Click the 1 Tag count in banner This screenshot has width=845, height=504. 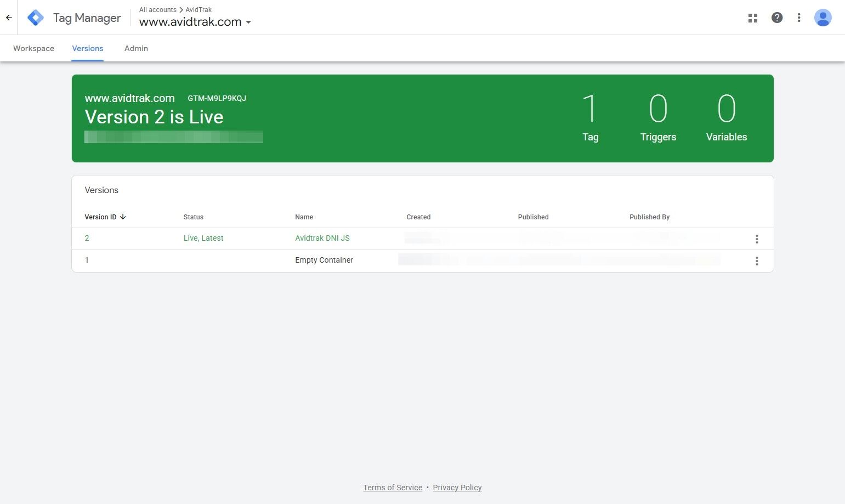click(590, 118)
